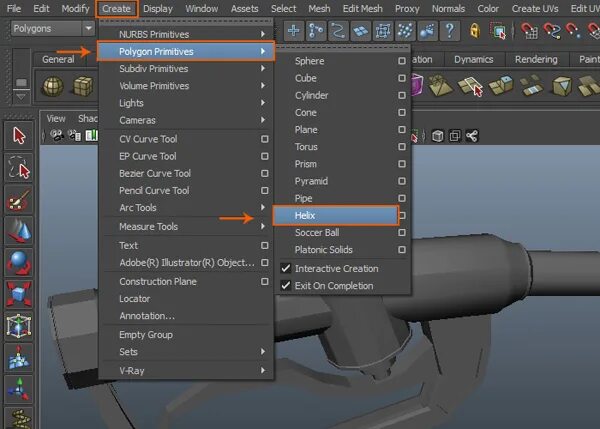This screenshot has height=429, width=600.
Task: Open Cube options box
Action: tap(401, 78)
